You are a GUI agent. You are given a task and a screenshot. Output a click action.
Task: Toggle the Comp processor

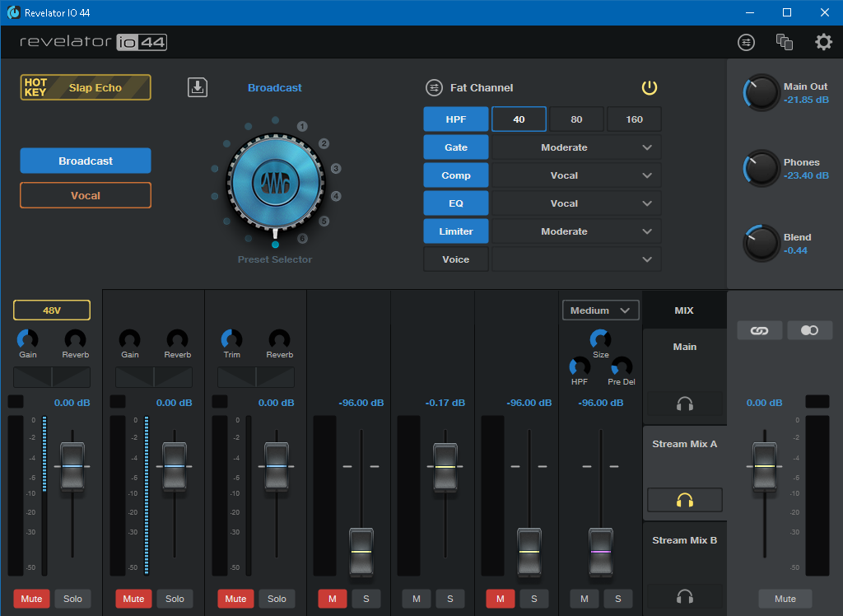(x=456, y=175)
